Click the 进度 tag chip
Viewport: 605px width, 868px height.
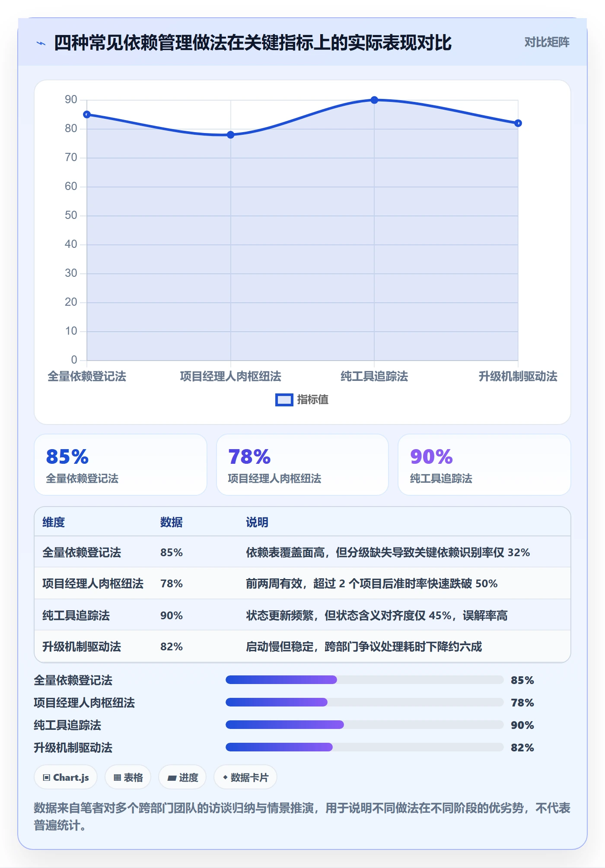(182, 777)
